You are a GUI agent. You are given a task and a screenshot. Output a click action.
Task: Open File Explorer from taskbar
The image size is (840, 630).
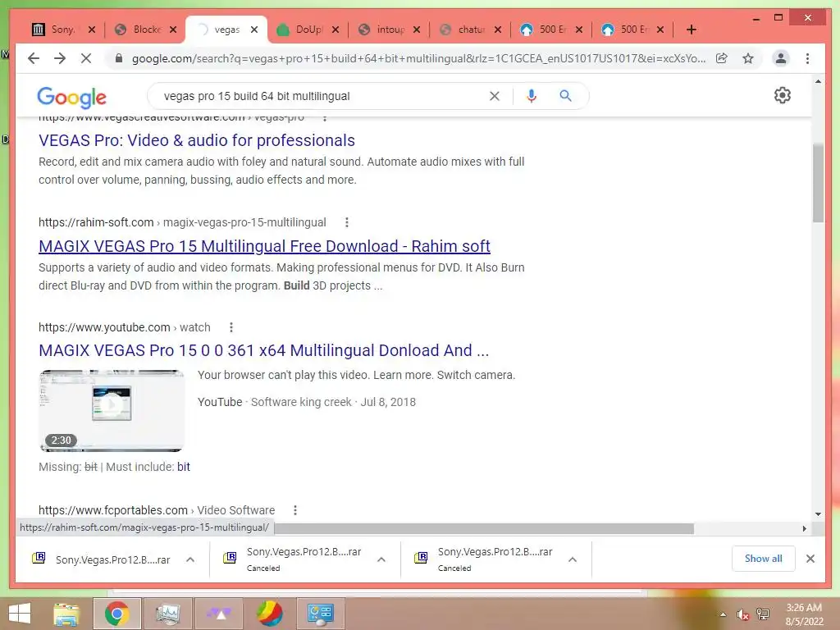click(66, 614)
